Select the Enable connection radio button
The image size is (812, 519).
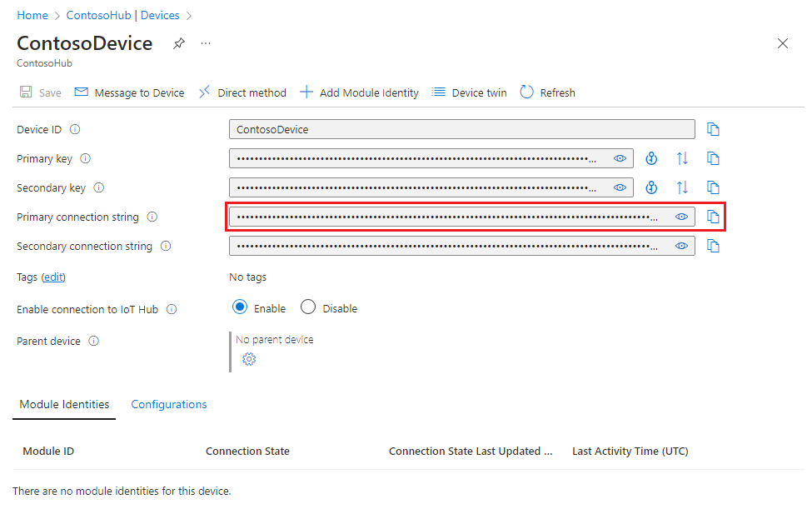pyautogui.click(x=239, y=307)
